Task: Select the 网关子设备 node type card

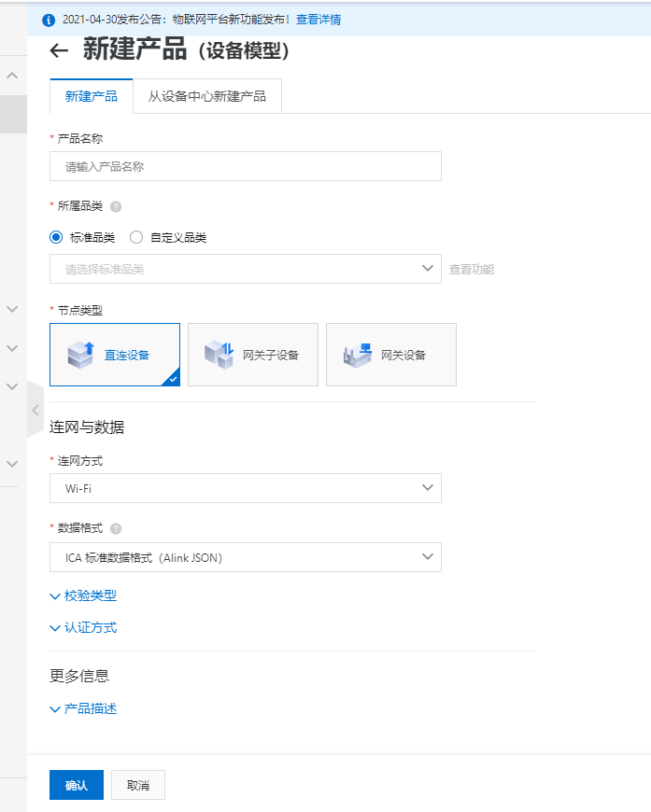Action: (253, 355)
